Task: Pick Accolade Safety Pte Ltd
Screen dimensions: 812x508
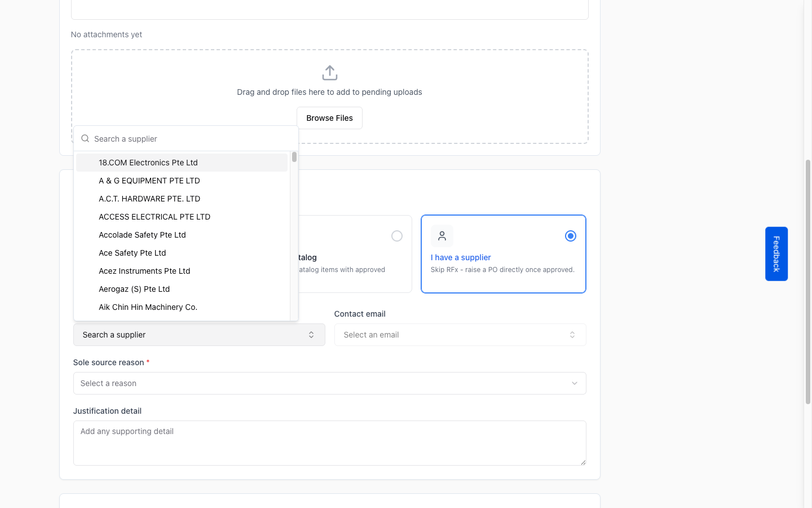Action: click(182, 235)
